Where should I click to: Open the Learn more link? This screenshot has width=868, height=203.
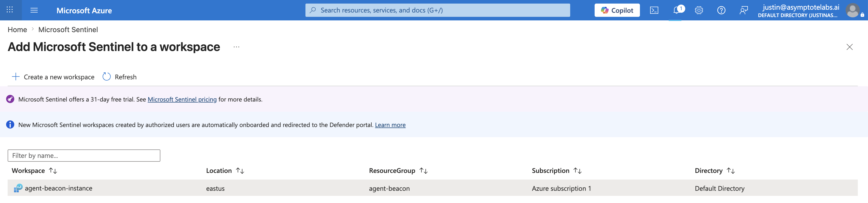point(390,125)
